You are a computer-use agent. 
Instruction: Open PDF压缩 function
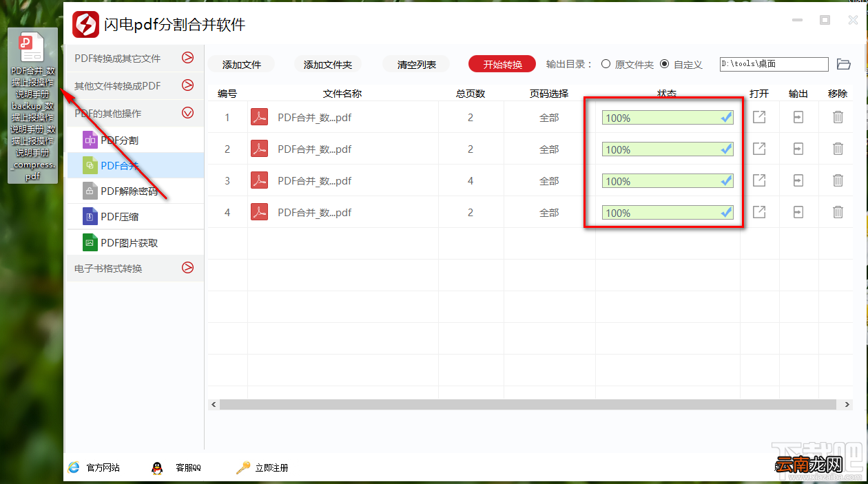134,217
